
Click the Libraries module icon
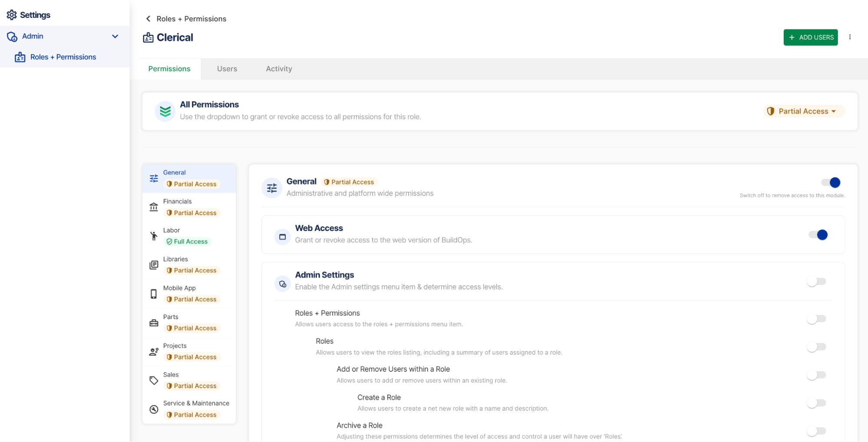click(154, 265)
